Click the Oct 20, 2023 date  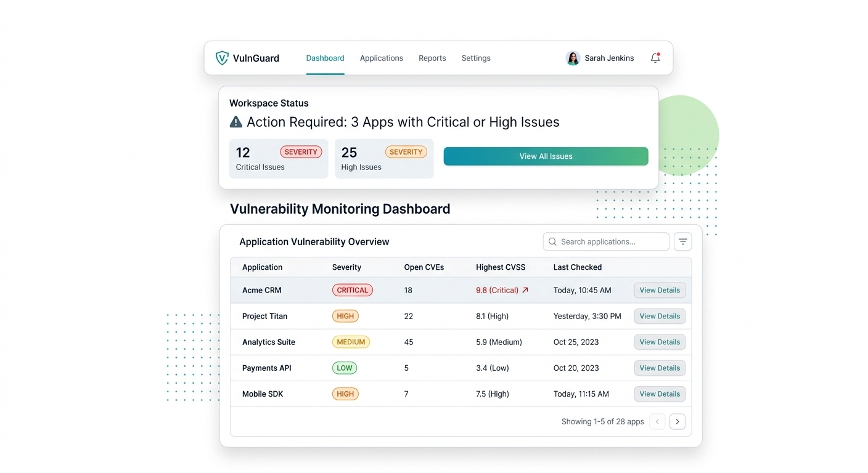coord(576,368)
